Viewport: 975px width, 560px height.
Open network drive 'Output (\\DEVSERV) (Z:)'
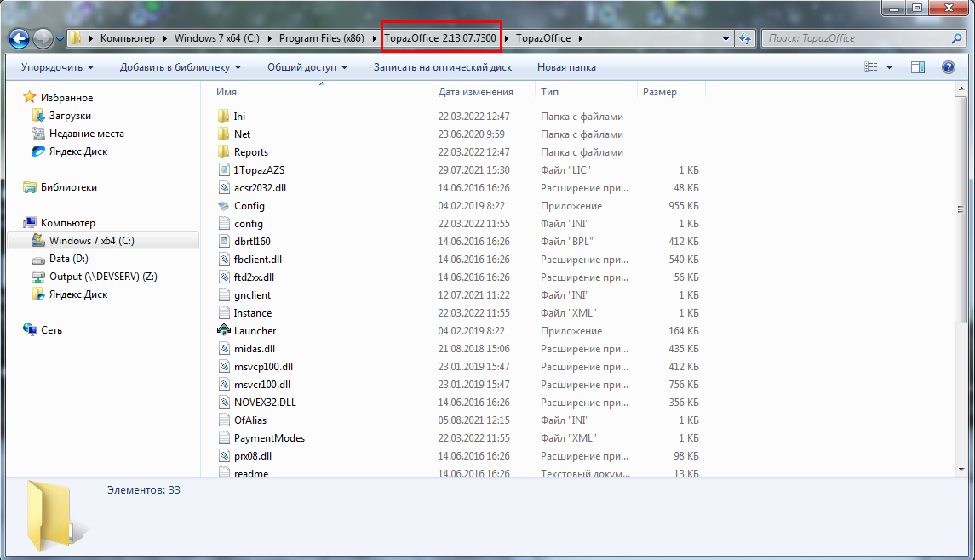pos(103,277)
